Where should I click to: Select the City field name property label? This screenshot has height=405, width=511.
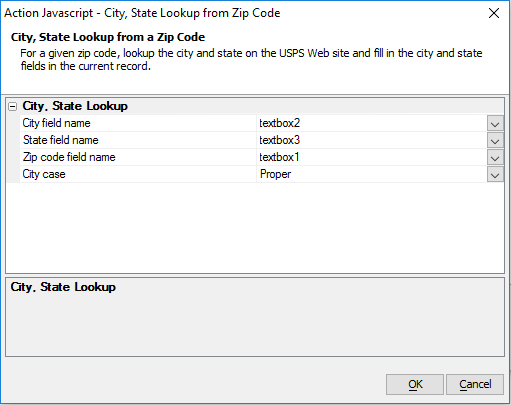[x=138, y=123]
